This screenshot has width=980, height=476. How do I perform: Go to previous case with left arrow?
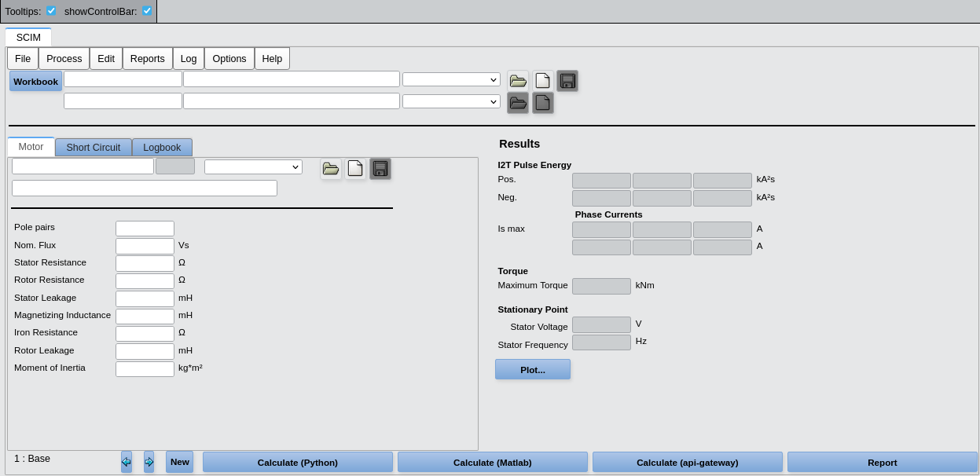pos(127,462)
